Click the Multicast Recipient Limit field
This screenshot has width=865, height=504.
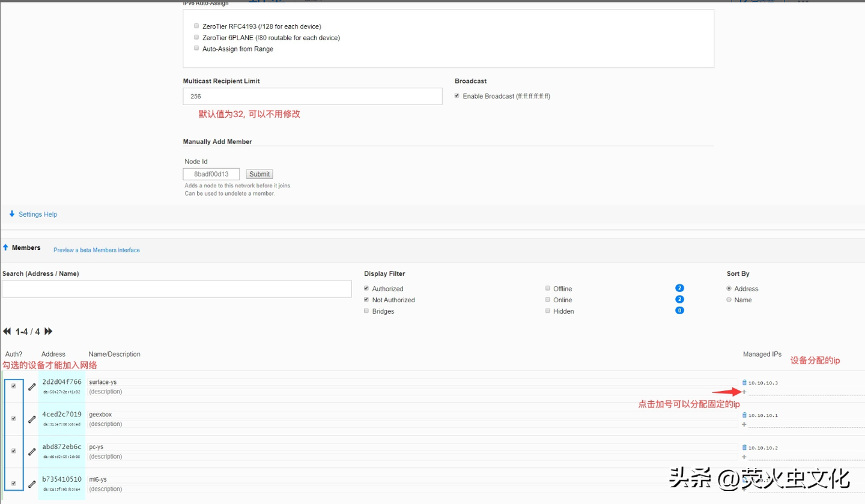pos(312,96)
